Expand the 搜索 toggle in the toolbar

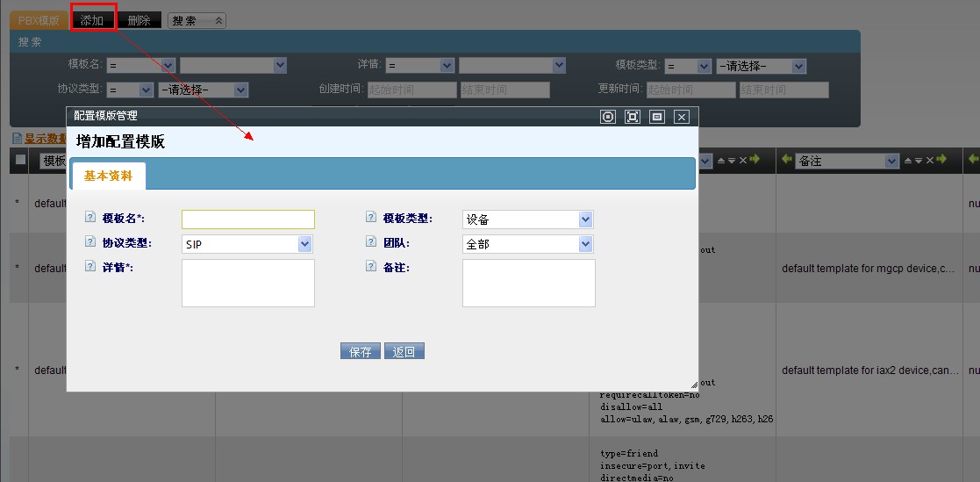tap(197, 20)
